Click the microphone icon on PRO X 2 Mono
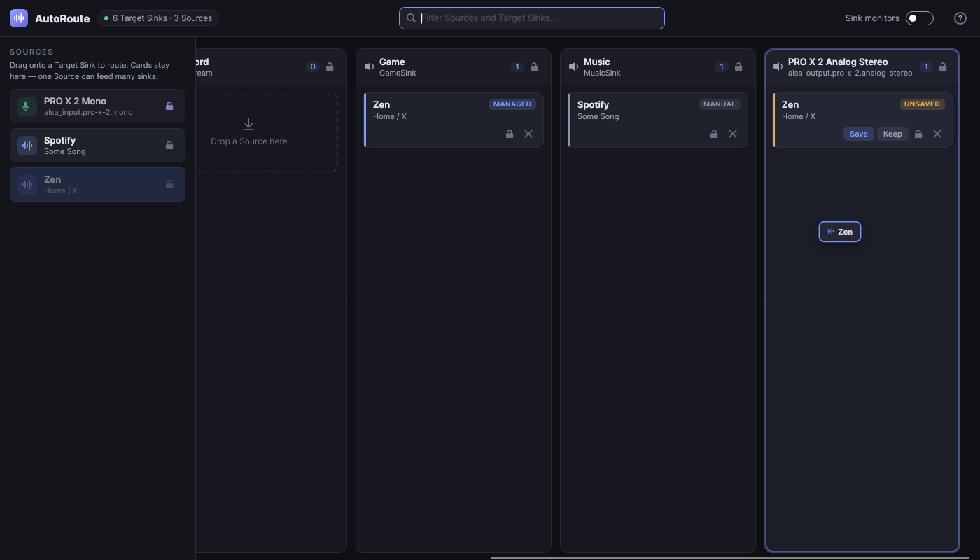The image size is (980, 560). coord(27,106)
